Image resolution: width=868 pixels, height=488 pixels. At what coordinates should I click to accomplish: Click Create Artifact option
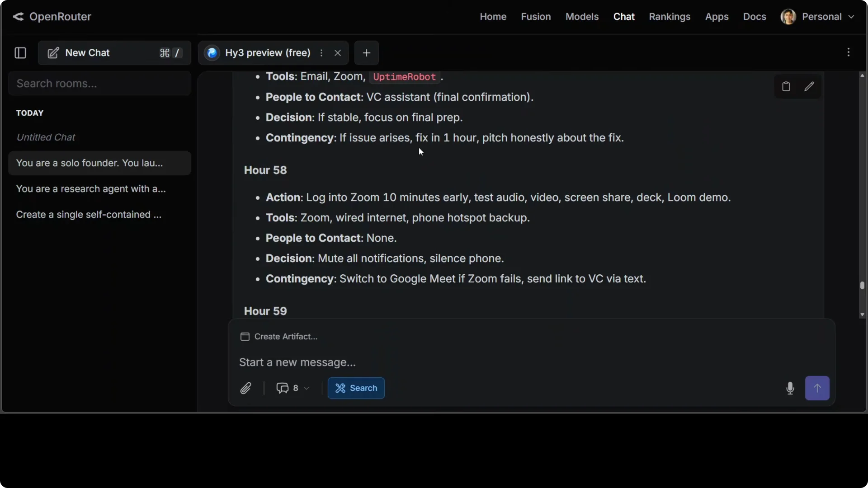tap(279, 337)
